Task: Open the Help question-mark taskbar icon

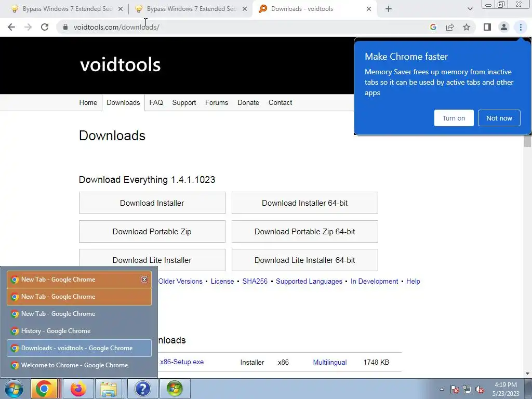Action: pyautogui.click(x=143, y=389)
